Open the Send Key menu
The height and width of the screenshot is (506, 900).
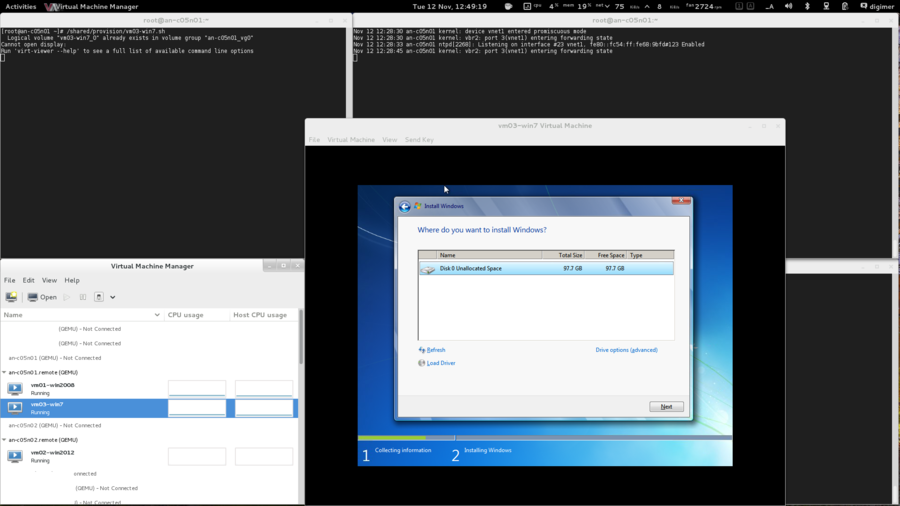419,140
